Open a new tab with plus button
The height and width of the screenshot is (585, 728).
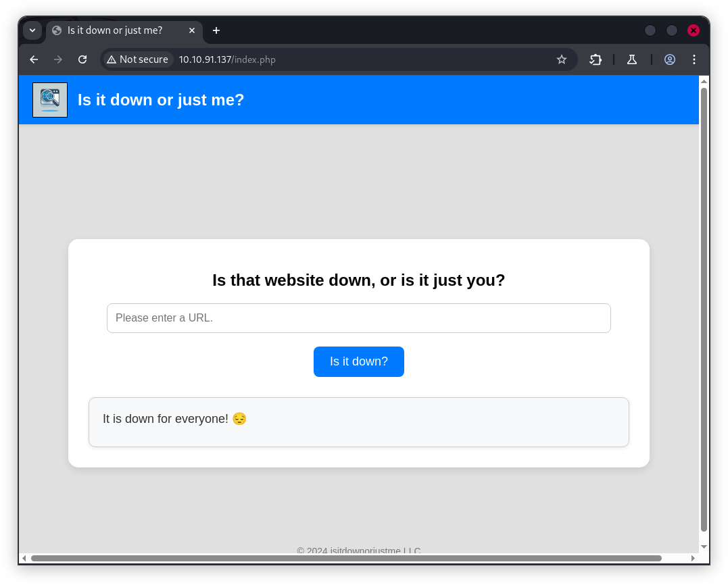point(216,30)
